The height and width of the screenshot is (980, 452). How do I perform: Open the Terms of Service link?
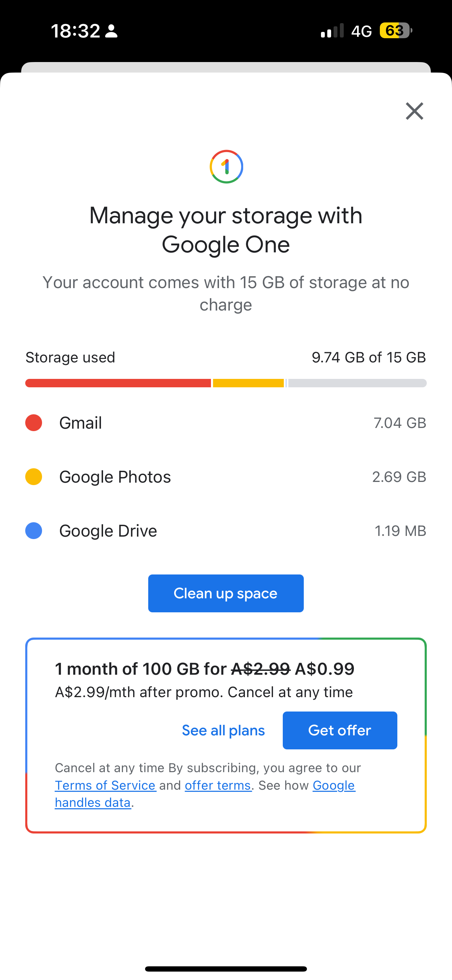(x=105, y=785)
